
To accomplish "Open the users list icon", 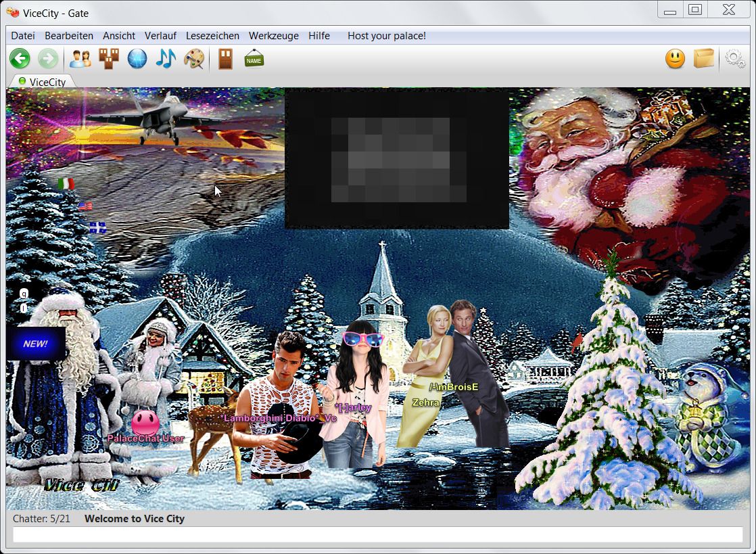I will point(80,59).
